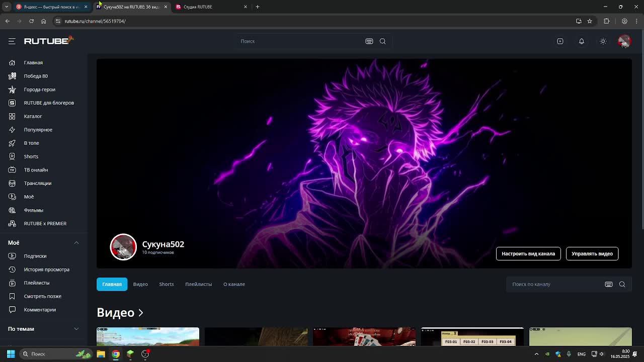This screenshot has height=362, width=644.
Task: Toggle the light/dark theme sun icon
Action: click(603, 41)
